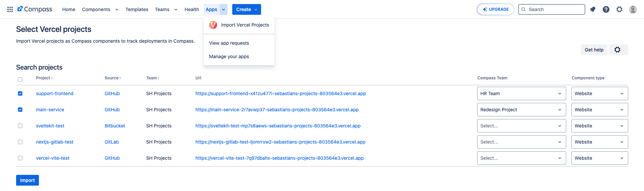This screenshot has width=644, height=191.
Task: Open the app switcher grid icon
Action: point(10,9)
